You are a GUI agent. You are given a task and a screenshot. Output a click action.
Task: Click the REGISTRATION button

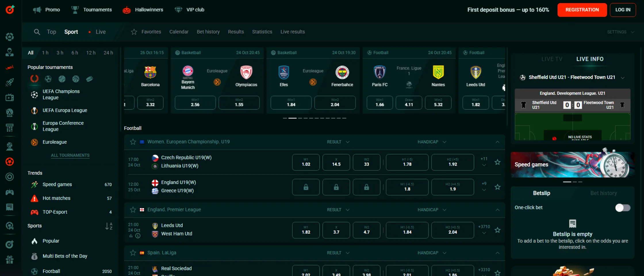582,9
